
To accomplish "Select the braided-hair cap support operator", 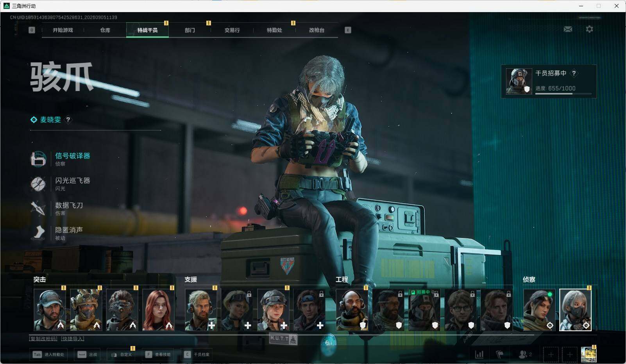I will click(x=273, y=310).
